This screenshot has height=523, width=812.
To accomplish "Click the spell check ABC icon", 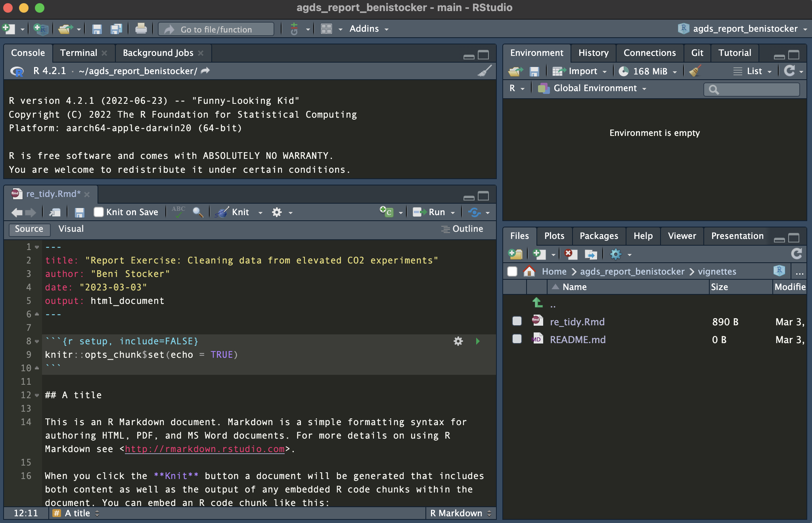I will (179, 211).
